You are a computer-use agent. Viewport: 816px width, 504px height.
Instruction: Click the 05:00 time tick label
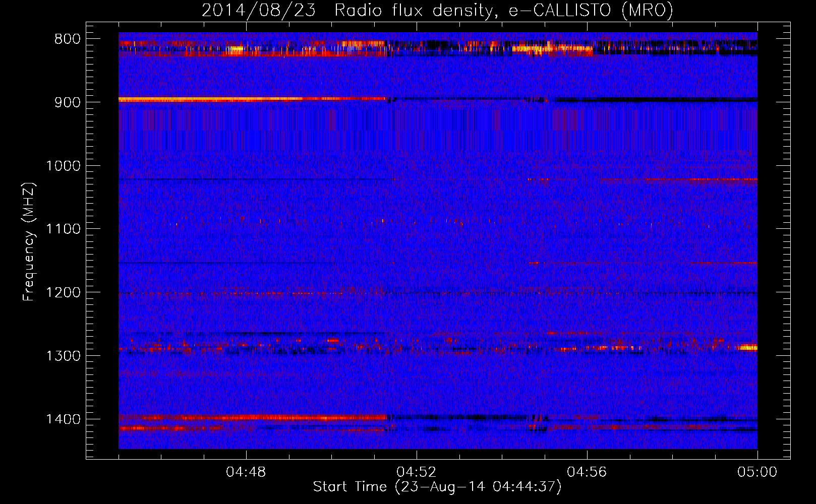coord(757,472)
